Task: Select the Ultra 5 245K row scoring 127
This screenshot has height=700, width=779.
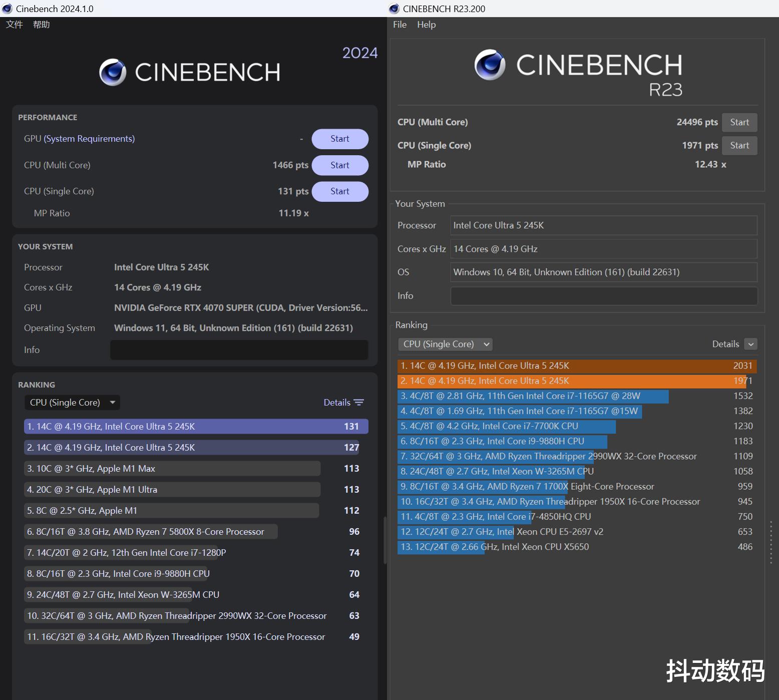Action: point(196,448)
